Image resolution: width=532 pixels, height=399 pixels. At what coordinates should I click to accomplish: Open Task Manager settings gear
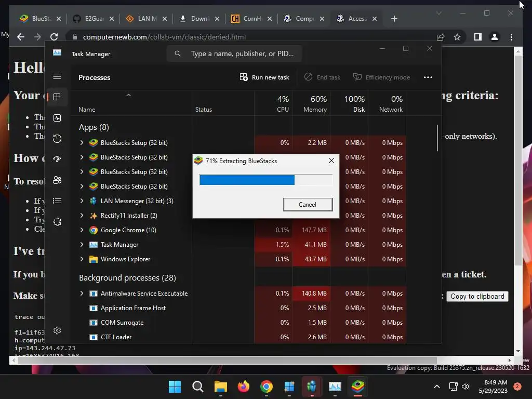[x=57, y=330]
